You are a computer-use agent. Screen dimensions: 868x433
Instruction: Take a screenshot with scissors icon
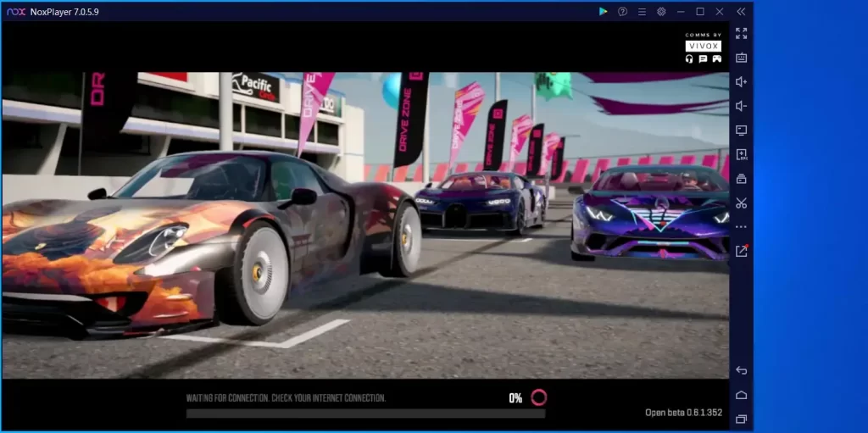[741, 203]
